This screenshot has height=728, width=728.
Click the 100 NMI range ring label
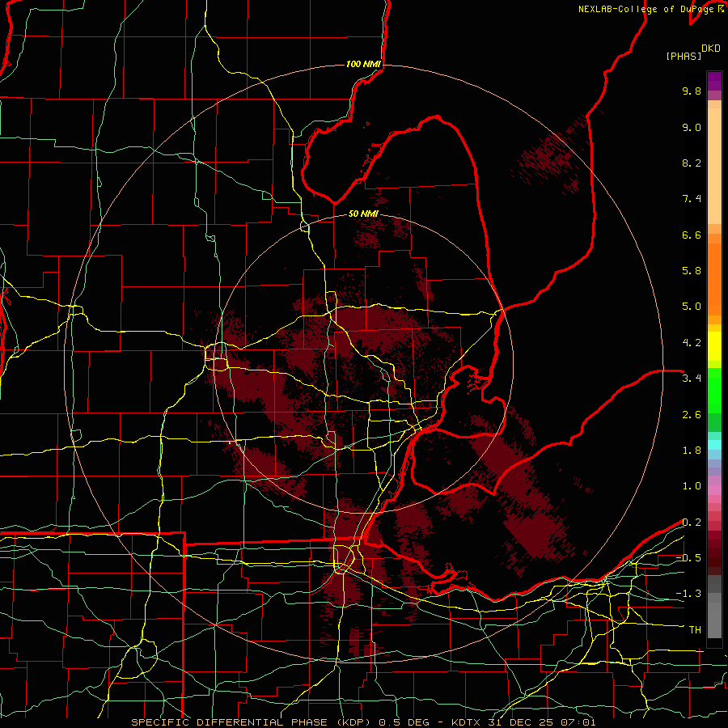click(x=363, y=64)
